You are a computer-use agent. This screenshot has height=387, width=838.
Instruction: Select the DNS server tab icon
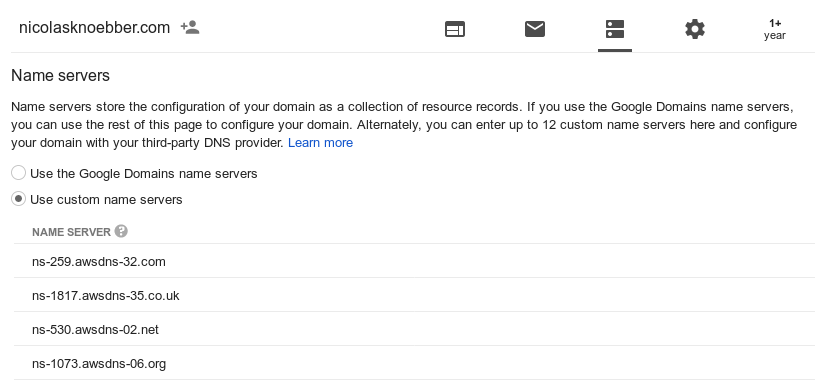click(x=615, y=29)
